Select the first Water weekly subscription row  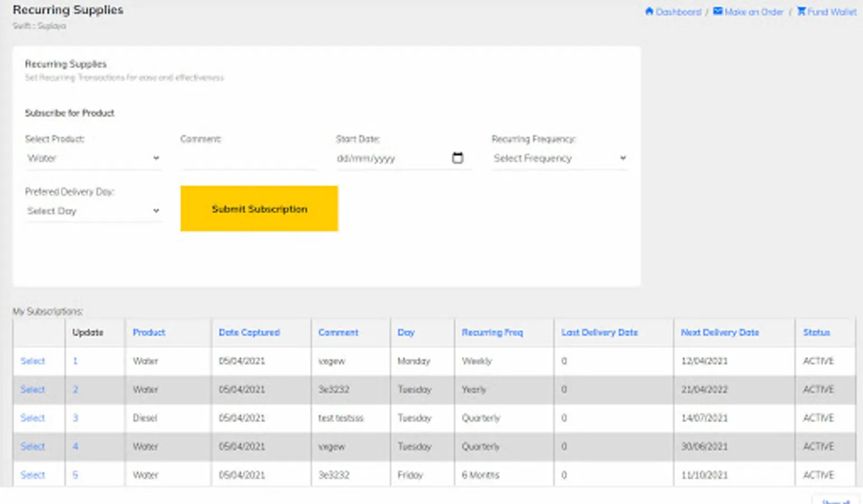(32, 361)
